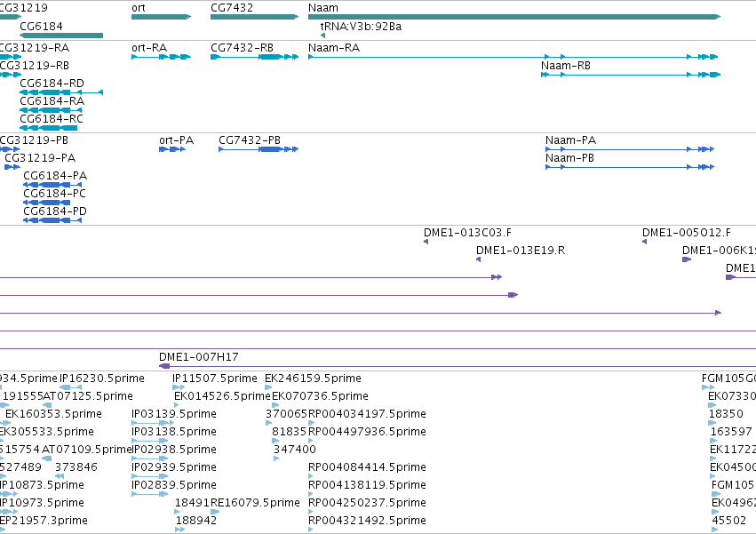
Task: Select the RP004034197.5prime EST label
Action: pyautogui.click(x=367, y=414)
